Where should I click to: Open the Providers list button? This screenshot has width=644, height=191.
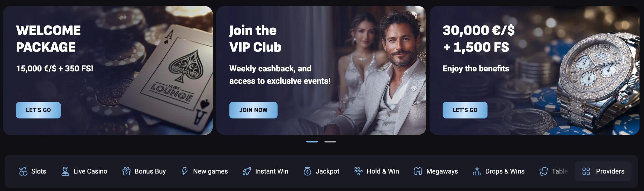coord(603,171)
